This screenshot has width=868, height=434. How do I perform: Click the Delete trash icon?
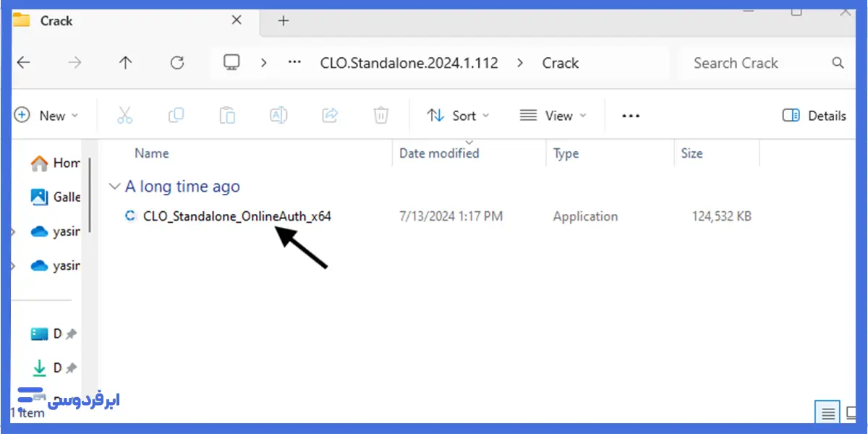[x=381, y=115]
